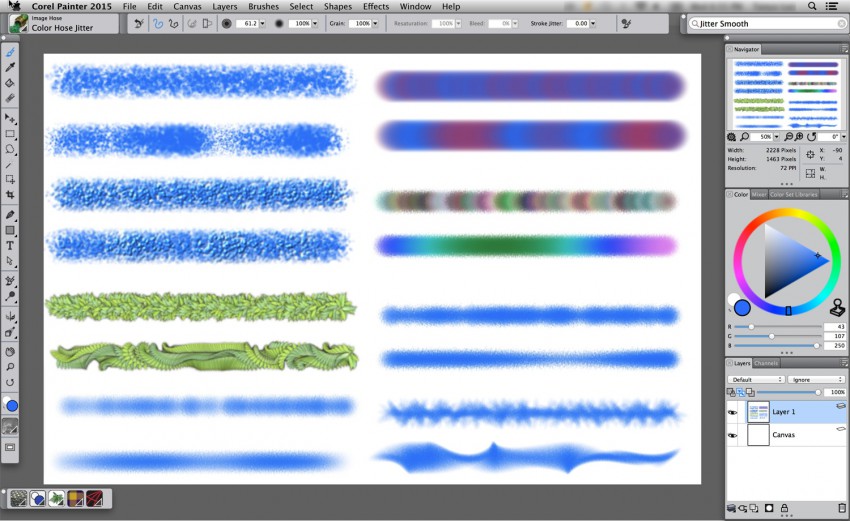Screen dimensions: 850x521
Task: Open the brush selector Color Hose Jitter
Action: [x=63, y=24]
